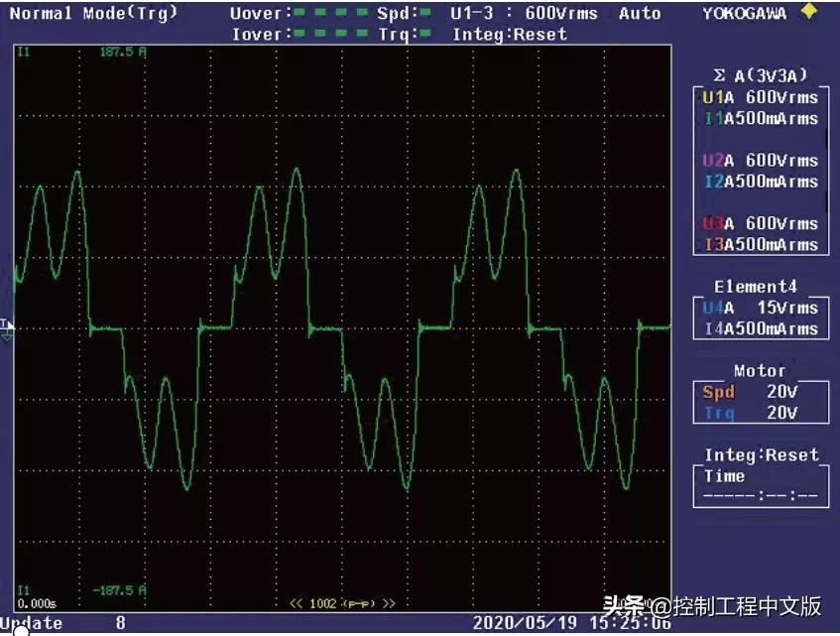Toggle the I1 500mArms current channel

760,118
